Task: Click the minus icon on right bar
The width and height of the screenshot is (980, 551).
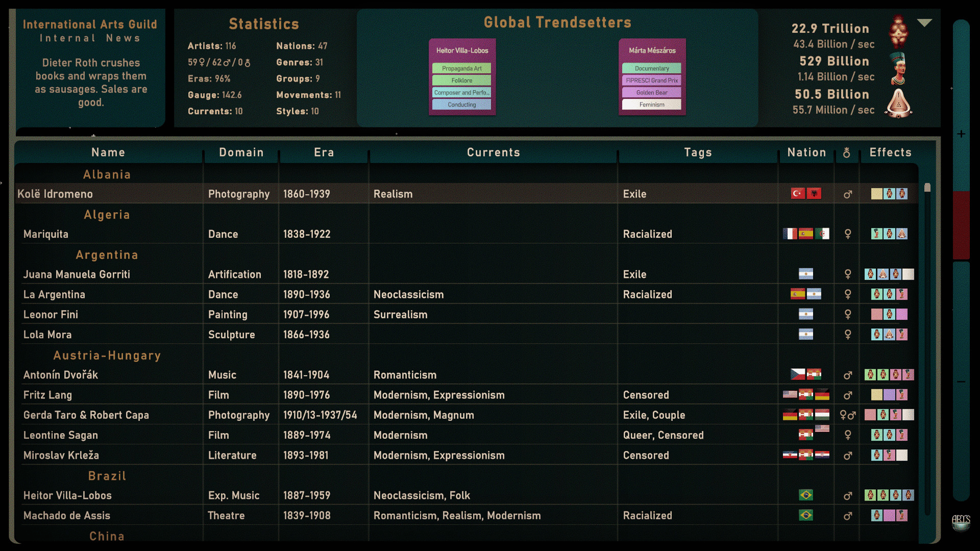Action: [961, 382]
